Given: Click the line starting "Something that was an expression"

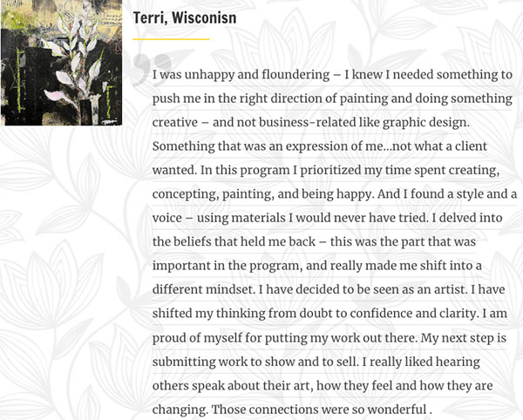Looking at the screenshot, I should 320,146.
